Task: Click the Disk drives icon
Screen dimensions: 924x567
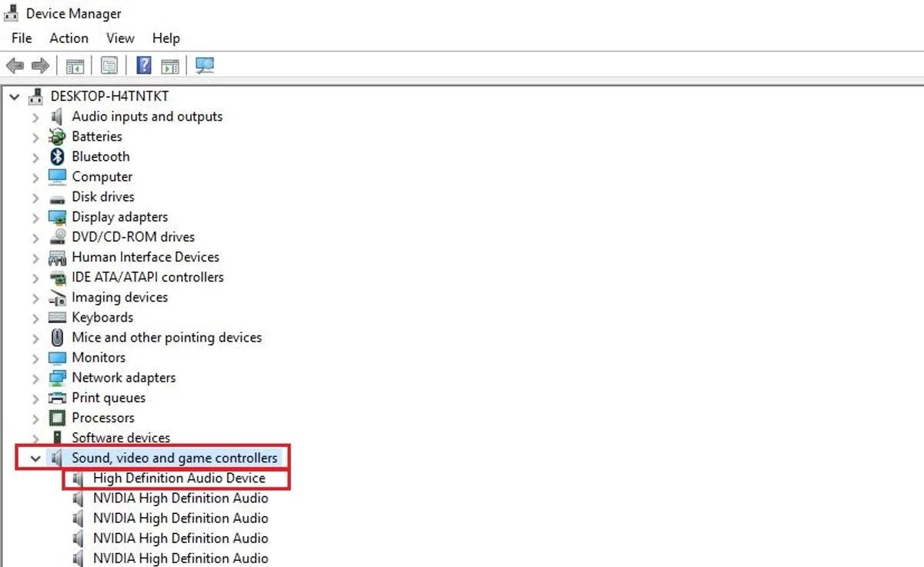Action: point(57,198)
